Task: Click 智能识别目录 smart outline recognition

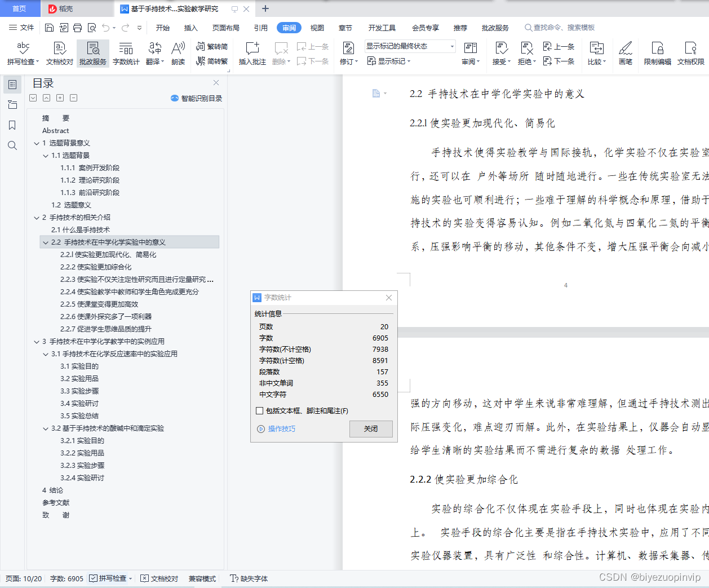Action: coord(196,98)
